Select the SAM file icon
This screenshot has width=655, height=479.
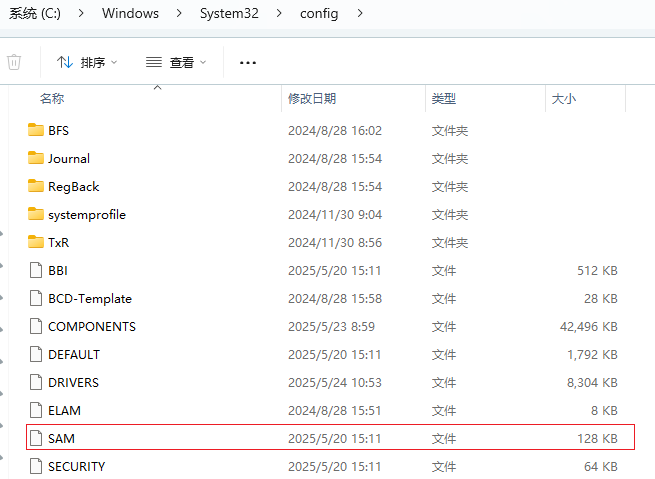(x=36, y=438)
